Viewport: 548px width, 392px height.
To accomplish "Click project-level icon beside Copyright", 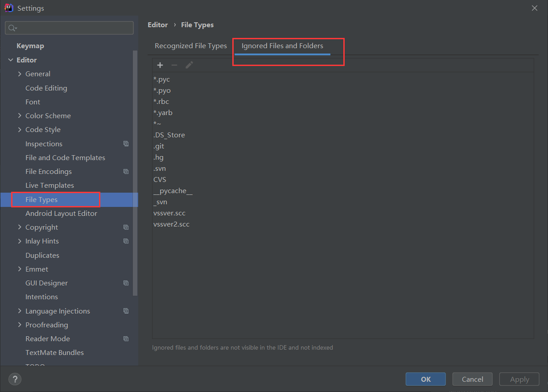I will coord(126,227).
